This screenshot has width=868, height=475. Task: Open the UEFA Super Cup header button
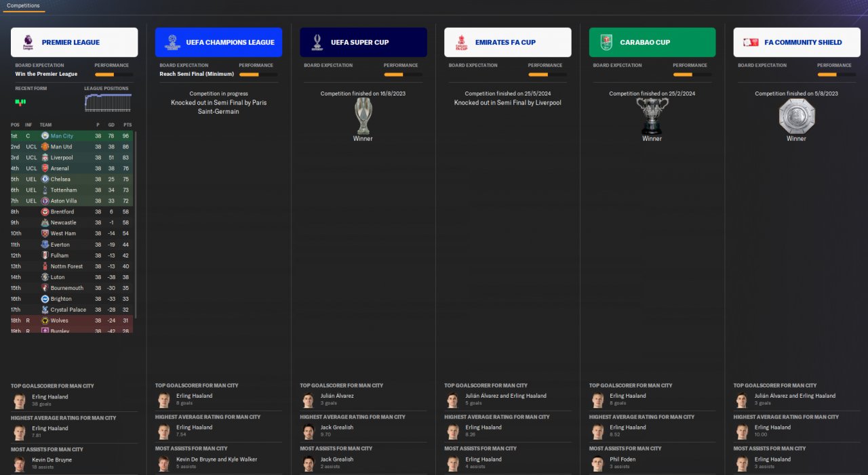click(363, 42)
